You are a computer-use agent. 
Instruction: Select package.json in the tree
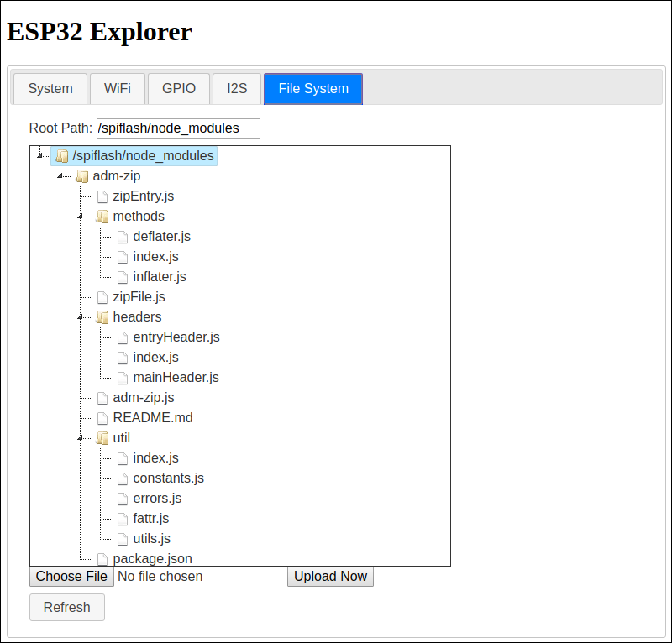(x=153, y=558)
